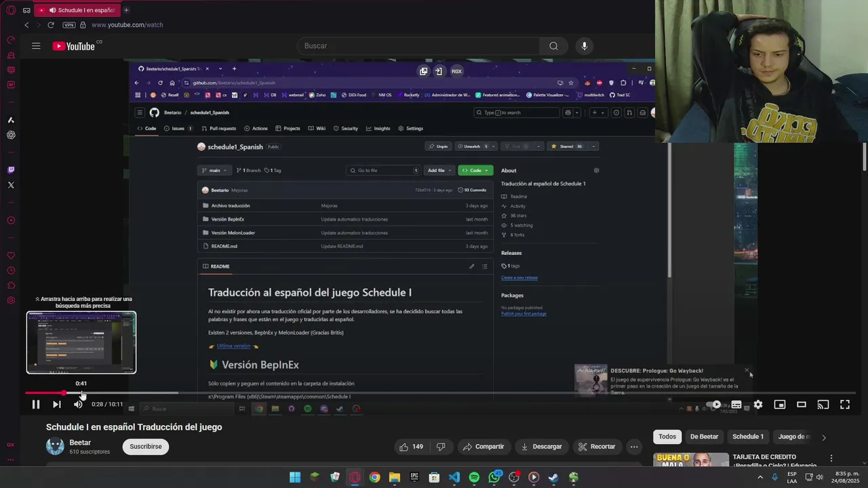Open the Opera GX main menu logo
Image resolution: width=868 pixels, height=488 pixels.
tap(11, 10)
